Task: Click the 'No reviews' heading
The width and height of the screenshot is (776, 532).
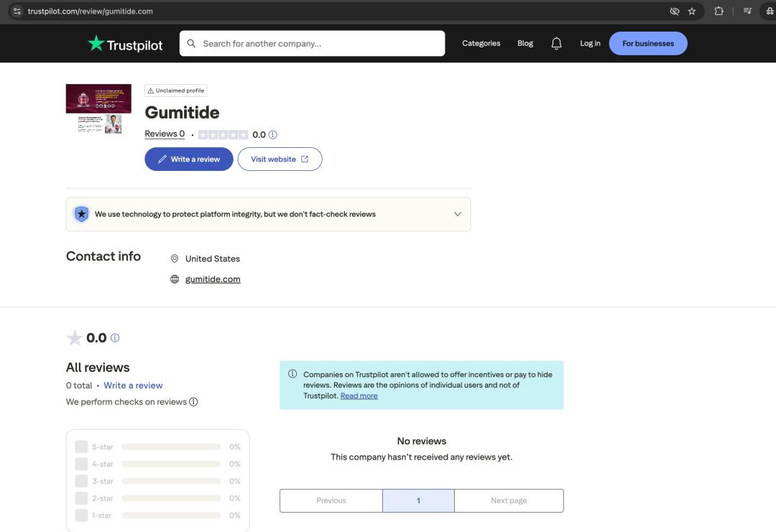Action: point(422,441)
